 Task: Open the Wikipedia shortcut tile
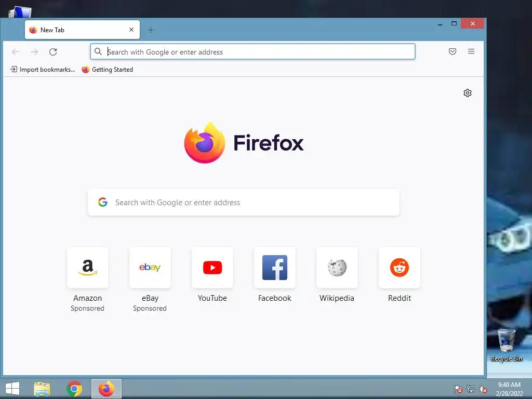coord(337,268)
